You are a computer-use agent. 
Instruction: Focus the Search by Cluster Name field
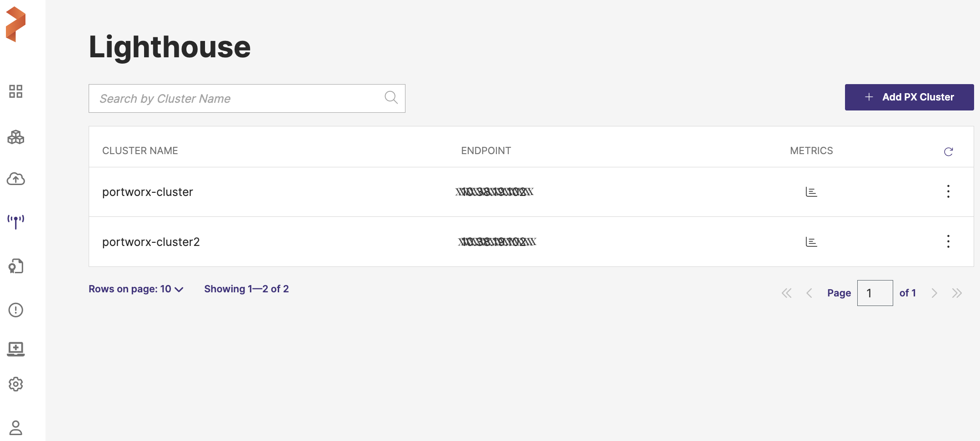(x=236, y=99)
